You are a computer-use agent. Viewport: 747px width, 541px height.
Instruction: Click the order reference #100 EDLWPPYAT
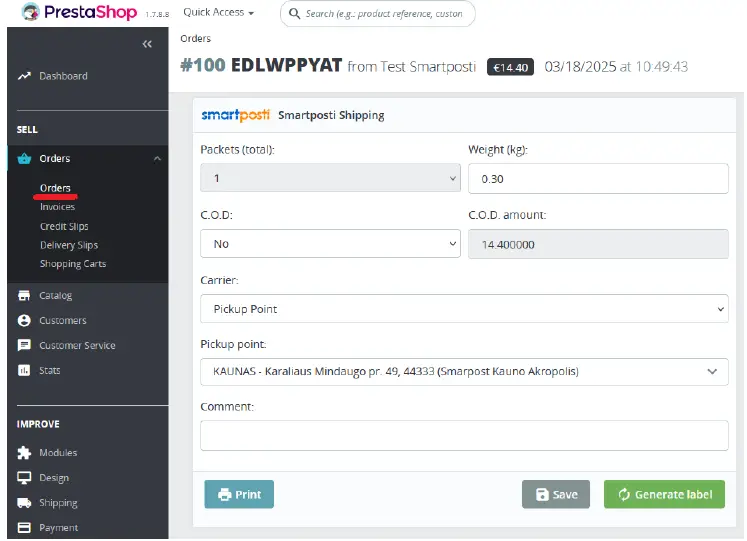pyautogui.click(x=261, y=65)
